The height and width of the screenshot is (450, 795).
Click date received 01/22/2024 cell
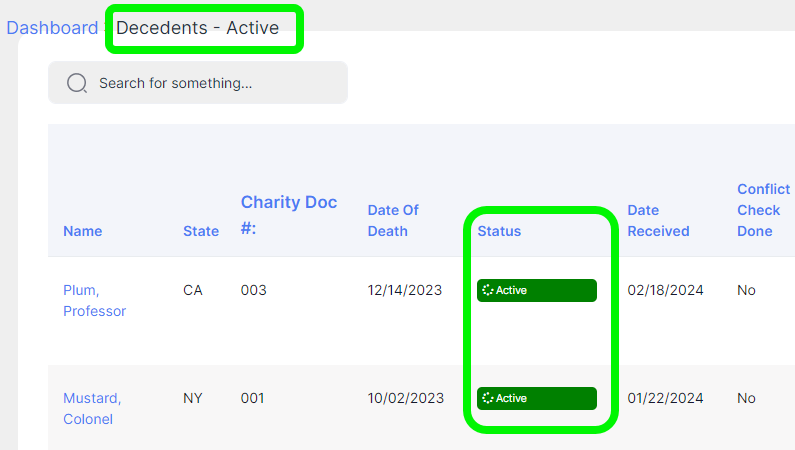(x=665, y=398)
